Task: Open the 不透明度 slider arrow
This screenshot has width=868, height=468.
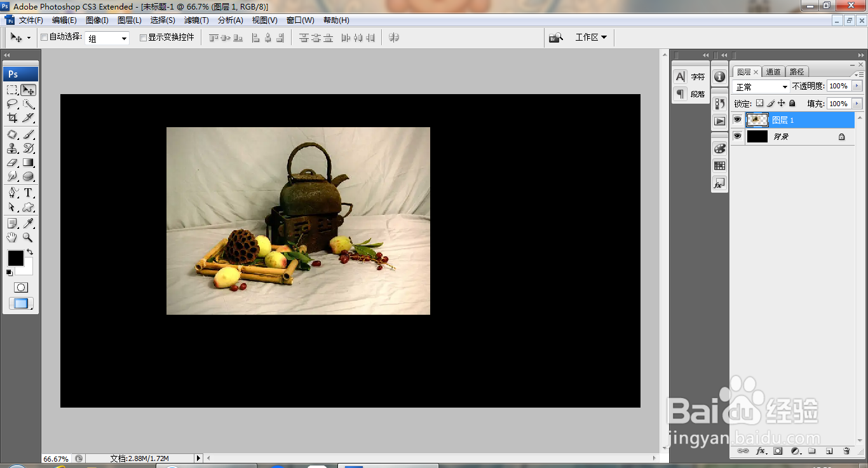Action: pos(857,86)
